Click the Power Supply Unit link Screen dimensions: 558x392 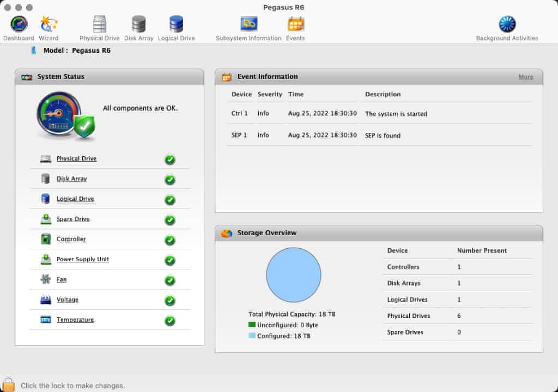pyautogui.click(x=82, y=260)
